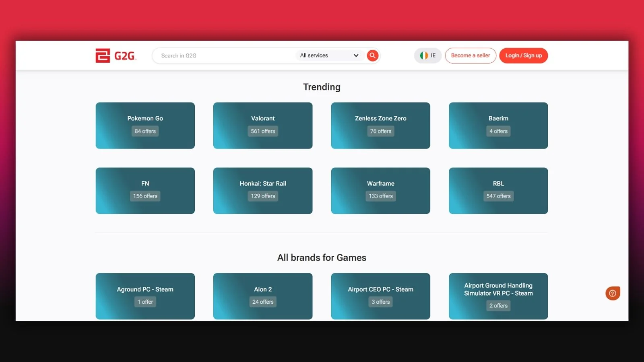This screenshot has height=362, width=644.
Task: Click the "Trending" heading
Action: click(x=322, y=87)
